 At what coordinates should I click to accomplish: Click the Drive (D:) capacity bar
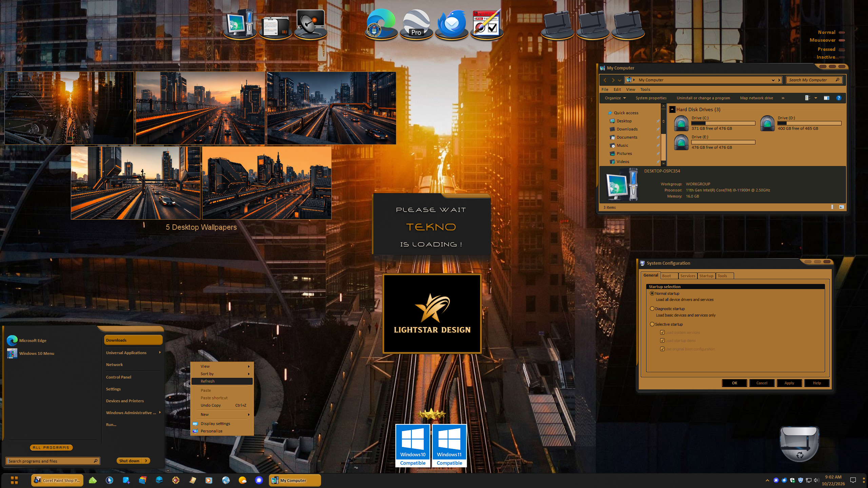click(809, 123)
